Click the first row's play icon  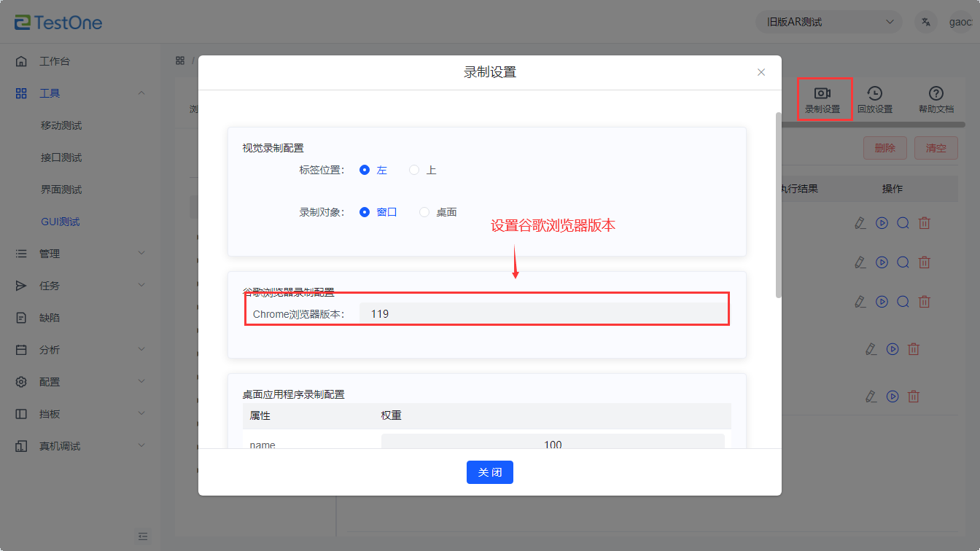(x=882, y=223)
